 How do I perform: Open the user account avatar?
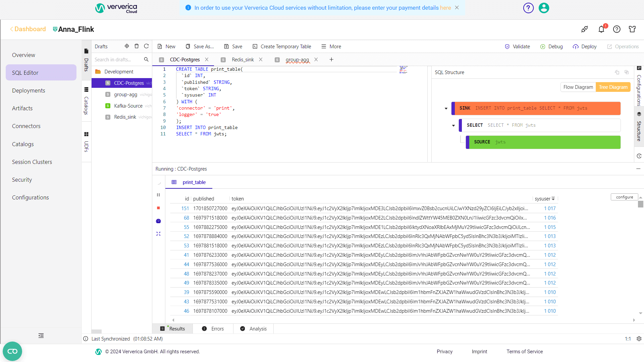tap(544, 8)
